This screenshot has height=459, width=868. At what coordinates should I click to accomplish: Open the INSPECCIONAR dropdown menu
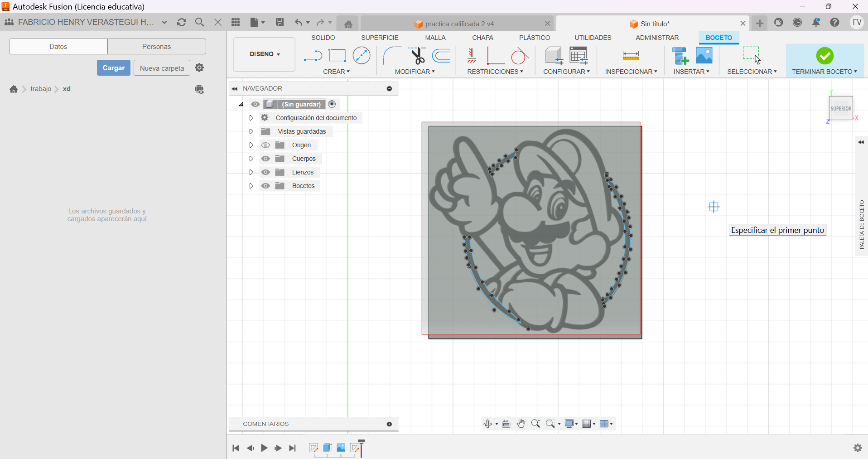click(631, 72)
